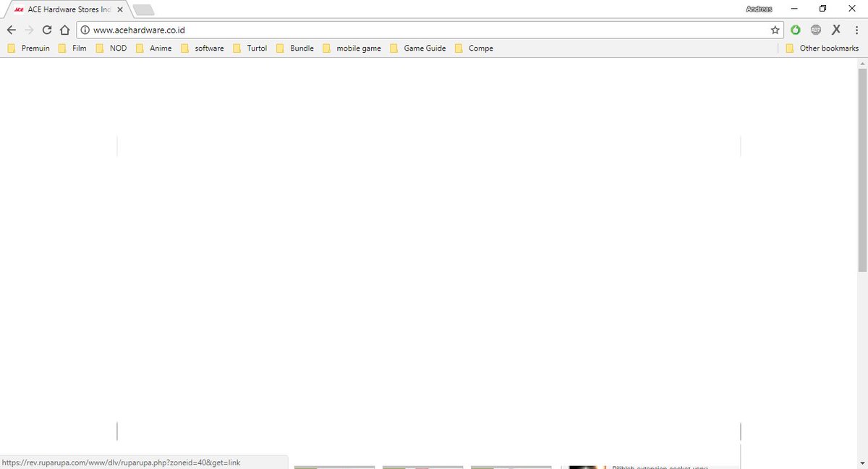This screenshot has height=469, width=868.
Task: Close the ACE Hardware Stores tab
Action: [120, 9]
